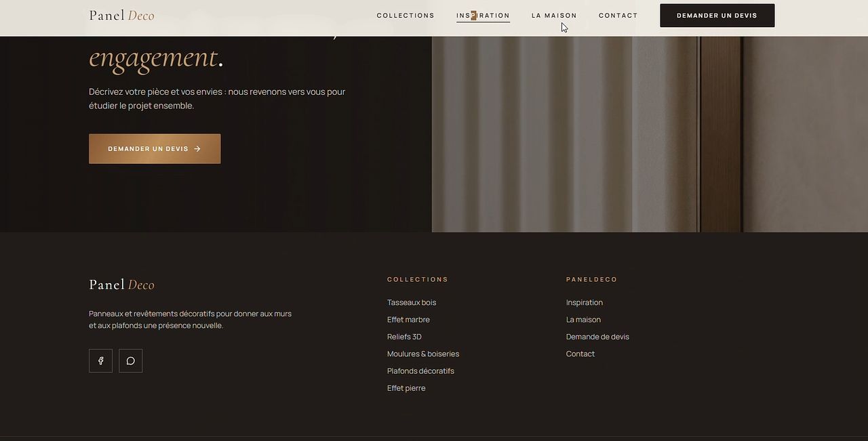This screenshot has height=441, width=868.
Task: Click the dark Demander un devis header button
Action: tap(717, 16)
